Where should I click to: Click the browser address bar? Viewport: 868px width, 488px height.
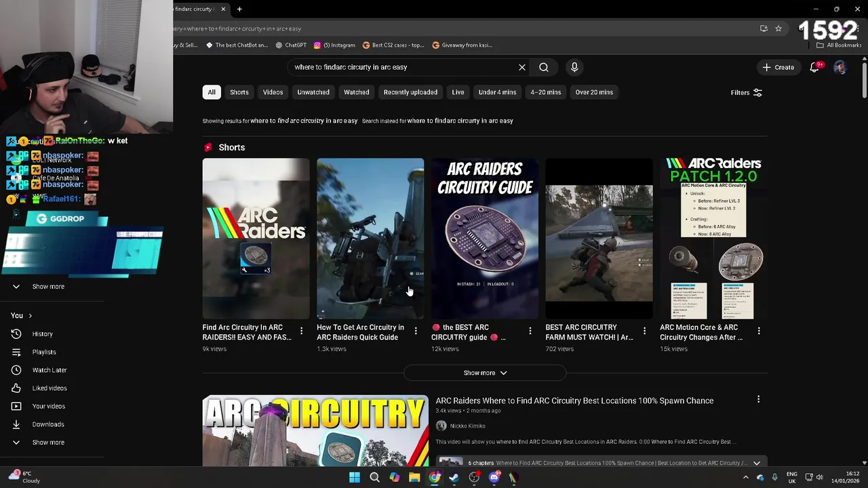pos(461,28)
